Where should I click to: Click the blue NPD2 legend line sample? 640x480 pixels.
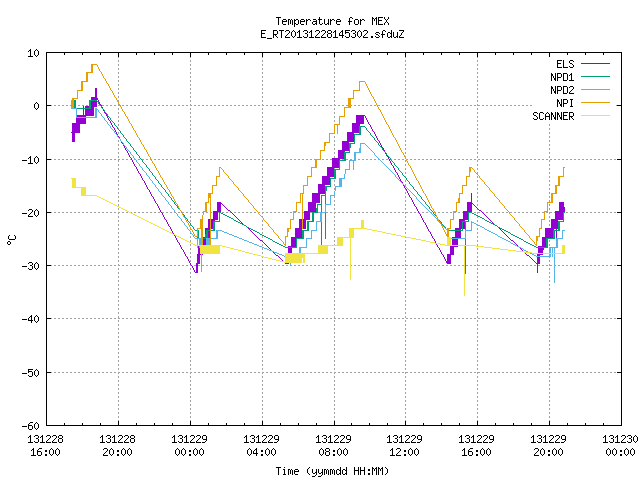coord(595,89)
